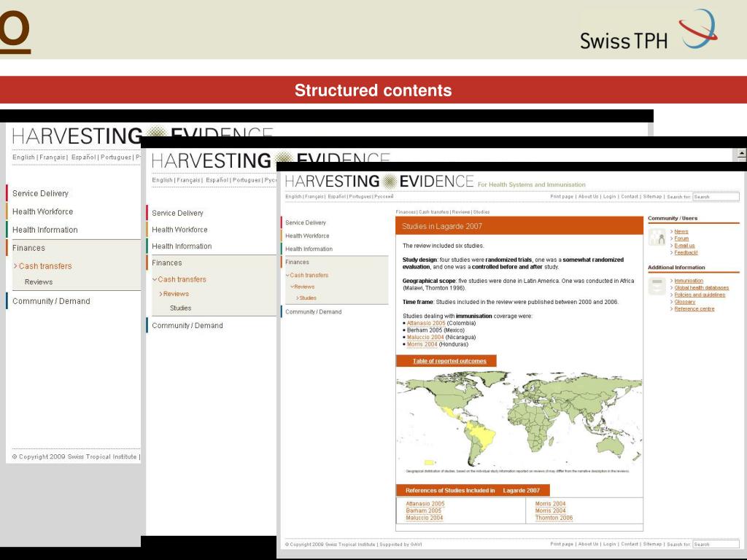This screenshot has width=747, height=560.
Task: Open Policies and guidelines link
Action: click(700, 295)
